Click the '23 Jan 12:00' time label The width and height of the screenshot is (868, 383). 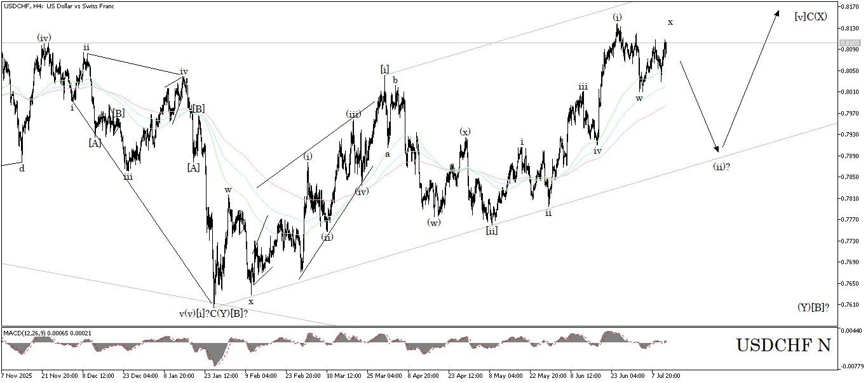(x=222, y=375)
